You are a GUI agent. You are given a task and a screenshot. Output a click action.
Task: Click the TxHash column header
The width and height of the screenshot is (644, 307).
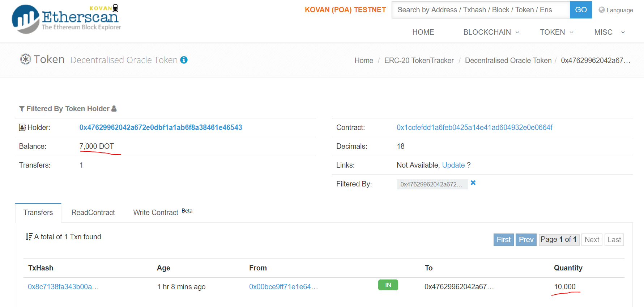[40, 268]
